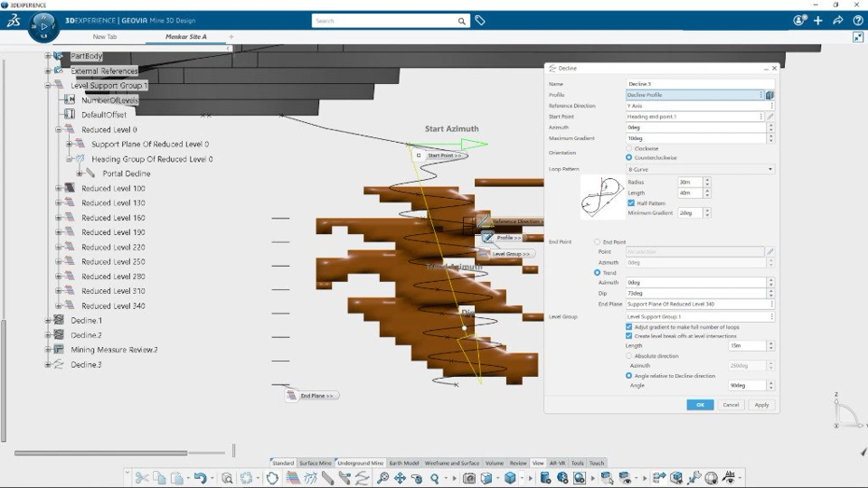Click the globe sphere icon near toolbar end

click(712, 477)
